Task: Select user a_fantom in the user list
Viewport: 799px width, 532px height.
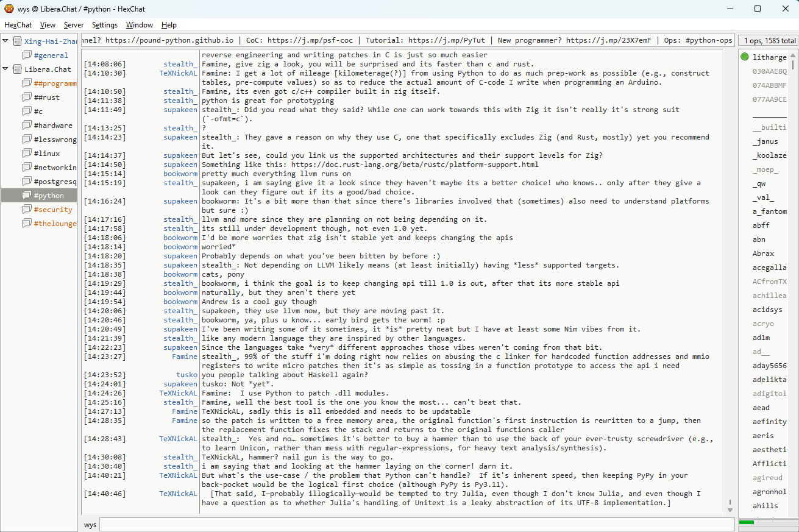Action: tap(770, 211)
